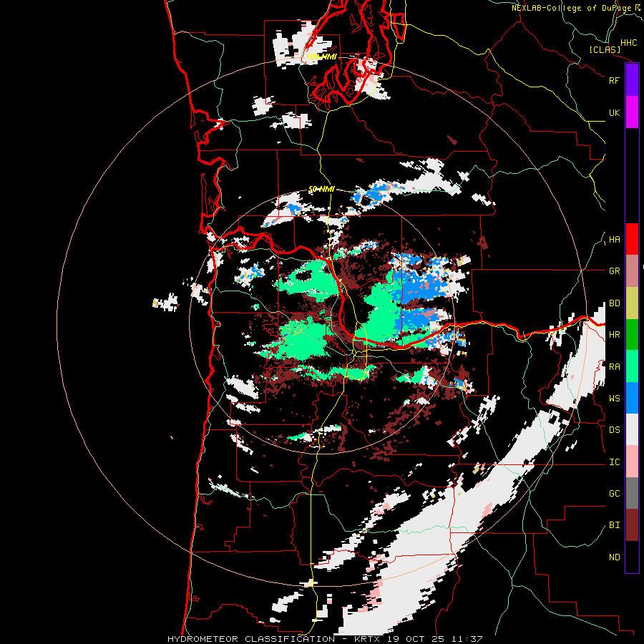
Task: Click the magenta UK color swatch in legend
Action: 632,112
